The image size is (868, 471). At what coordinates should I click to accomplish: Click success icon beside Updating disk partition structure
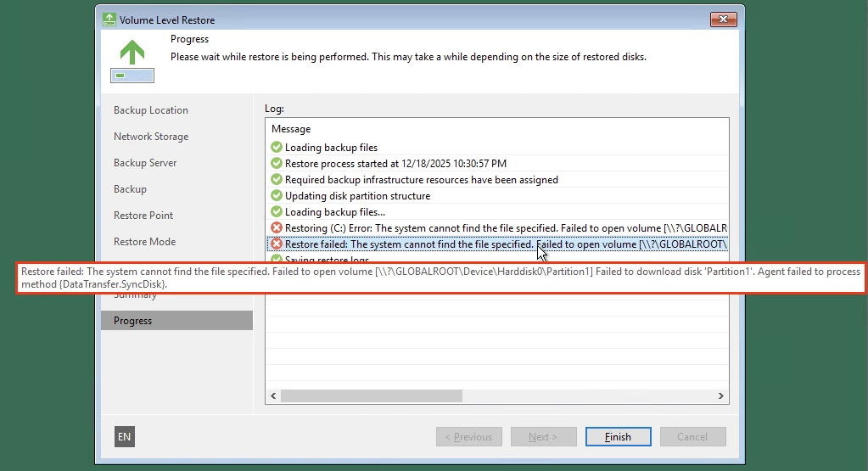(277, 195)
